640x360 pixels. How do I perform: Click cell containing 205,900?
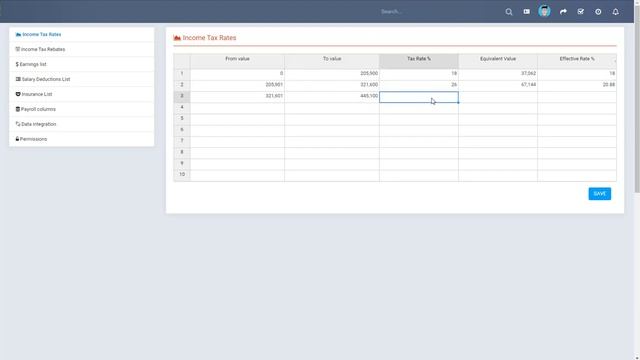pos(332,74)
